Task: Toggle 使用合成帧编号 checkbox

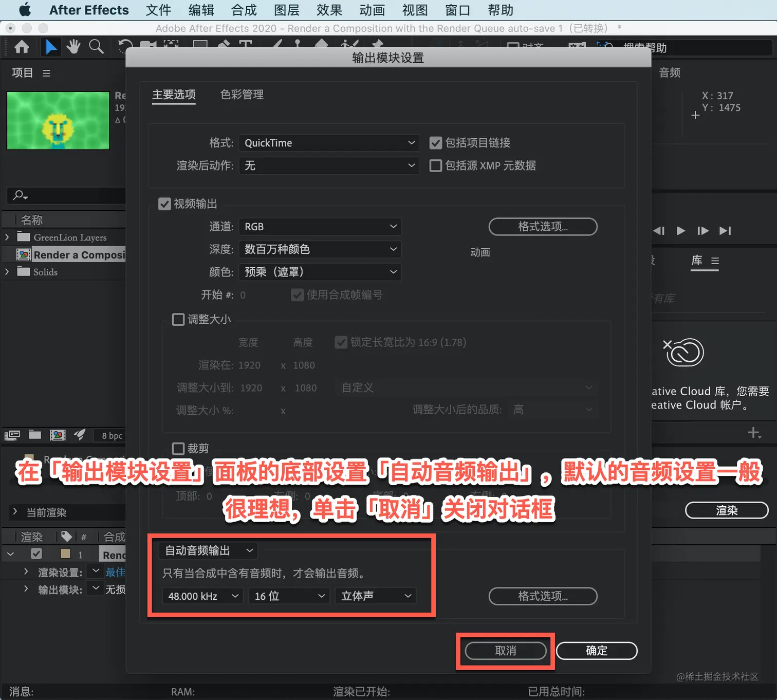Action: (297, 295)
